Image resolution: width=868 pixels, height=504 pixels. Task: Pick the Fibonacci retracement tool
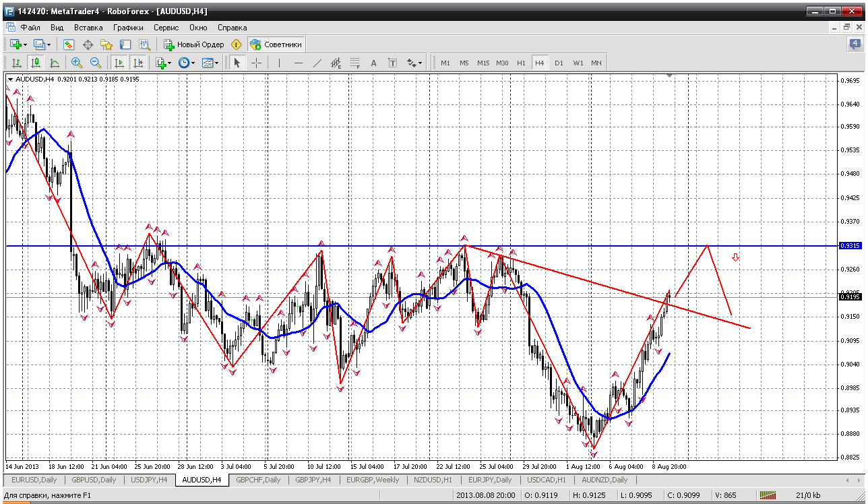pyautogui.click(x=355, y=63)
